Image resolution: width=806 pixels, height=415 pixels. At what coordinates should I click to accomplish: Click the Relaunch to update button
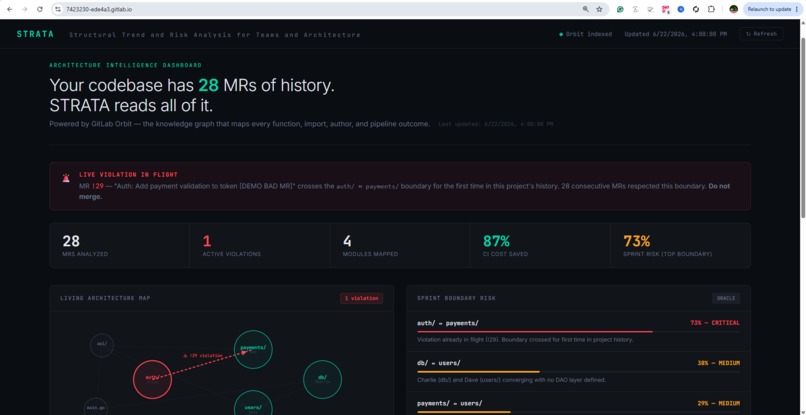[769, 9]
